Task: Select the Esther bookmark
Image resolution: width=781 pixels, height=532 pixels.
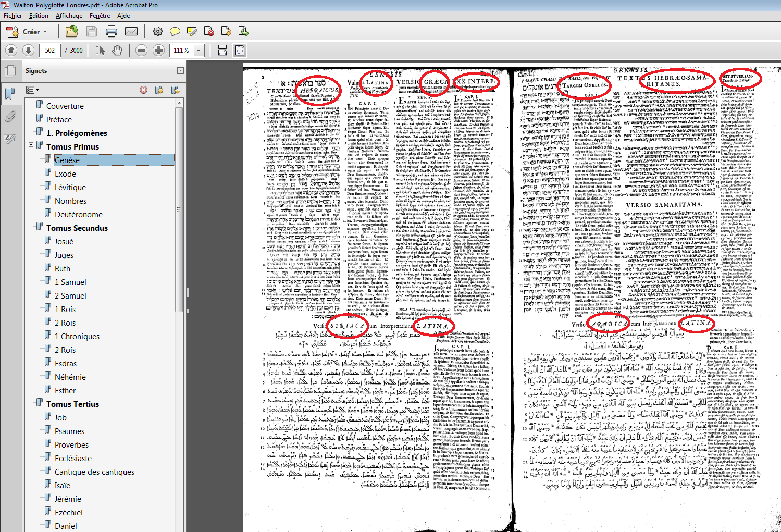Action: (x=65, y=391)
